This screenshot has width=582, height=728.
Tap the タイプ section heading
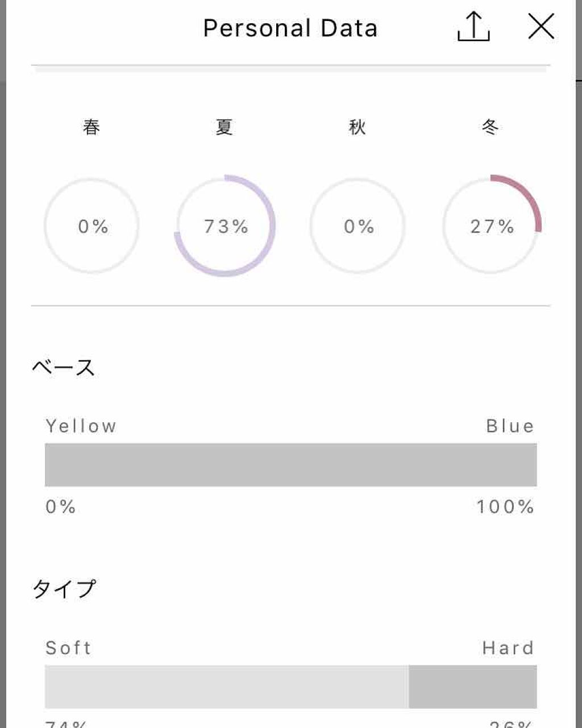tap(64, 589)
